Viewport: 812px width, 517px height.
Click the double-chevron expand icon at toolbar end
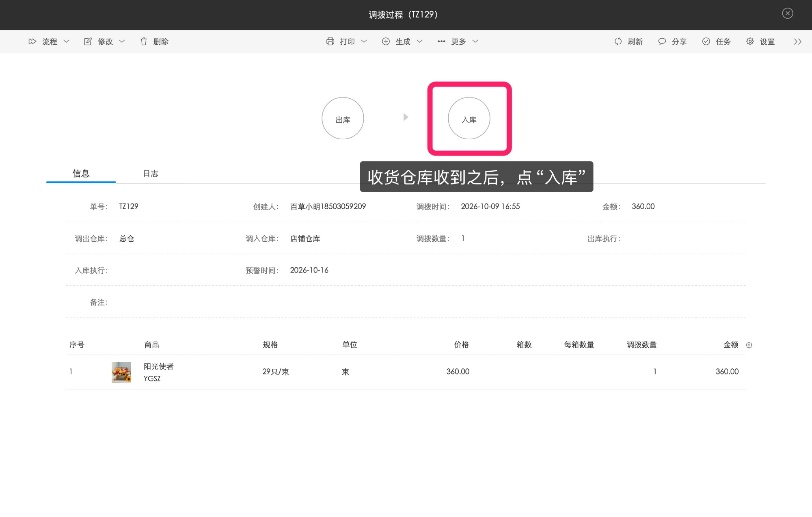pos(797,41)
